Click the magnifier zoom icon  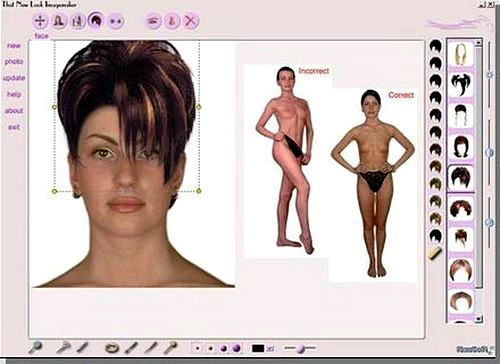click(35, 348)
